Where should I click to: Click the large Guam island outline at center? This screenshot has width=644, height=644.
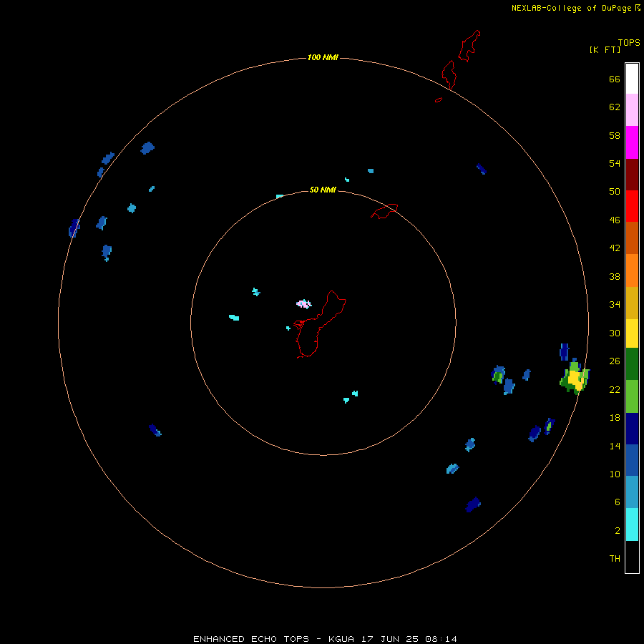pos(319,324)
